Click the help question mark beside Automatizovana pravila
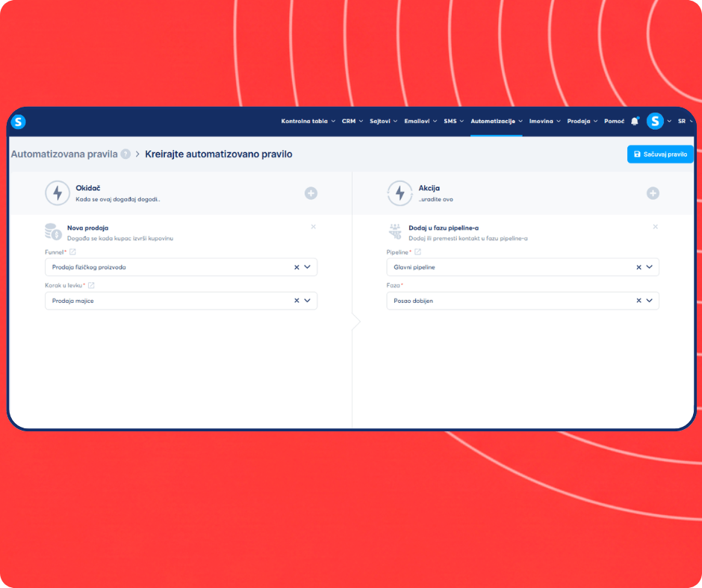This screenshot has width=702, height=588. click(x=125, y=154)
